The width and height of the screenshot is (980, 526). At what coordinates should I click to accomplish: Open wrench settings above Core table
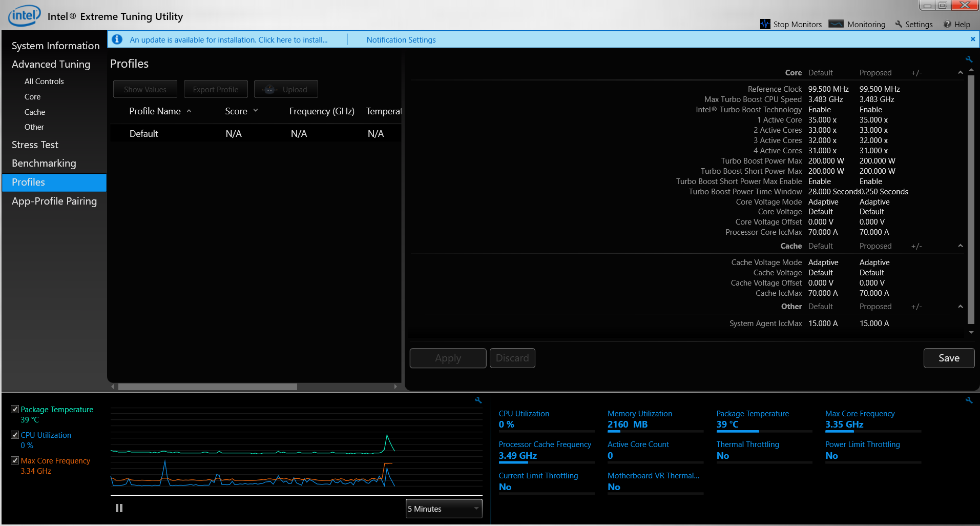(x=969, y=59)
